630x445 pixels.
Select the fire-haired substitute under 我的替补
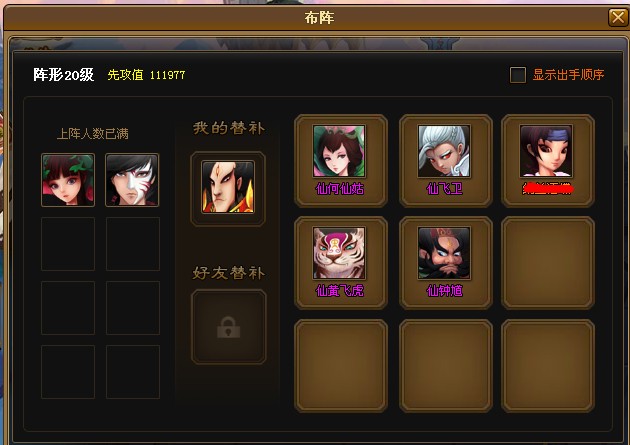228,187
